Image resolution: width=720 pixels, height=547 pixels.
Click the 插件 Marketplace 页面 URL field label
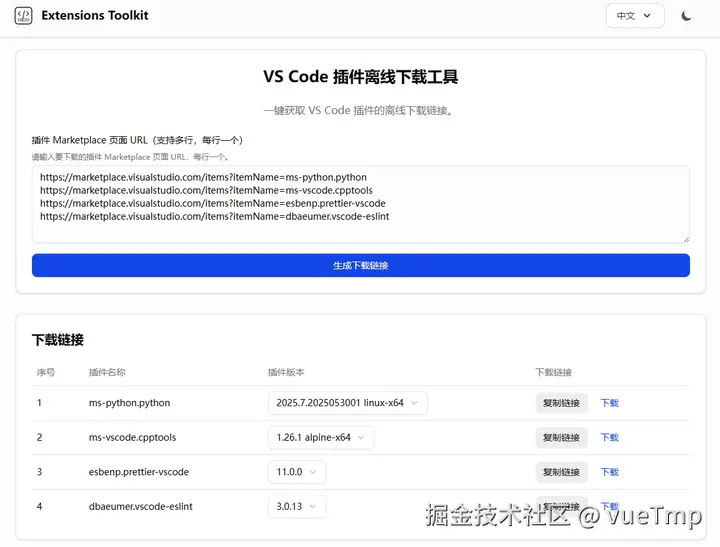(137, 140)
